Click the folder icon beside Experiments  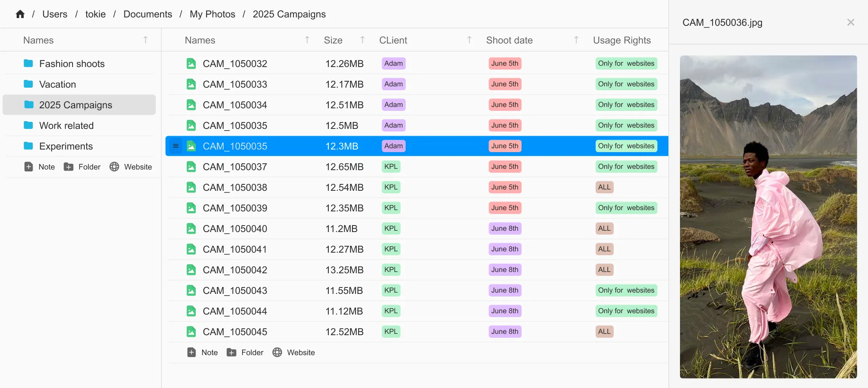tap(28, 146)
